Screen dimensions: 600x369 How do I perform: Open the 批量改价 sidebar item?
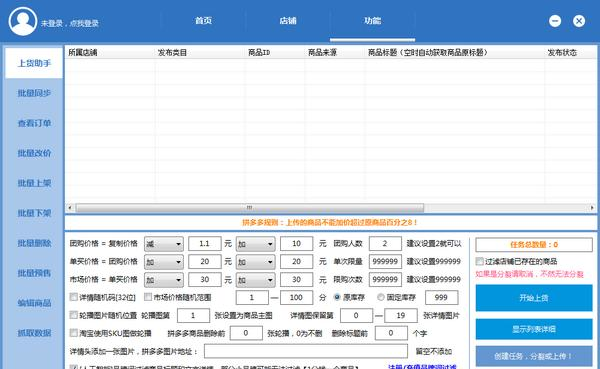coord(34,153)
